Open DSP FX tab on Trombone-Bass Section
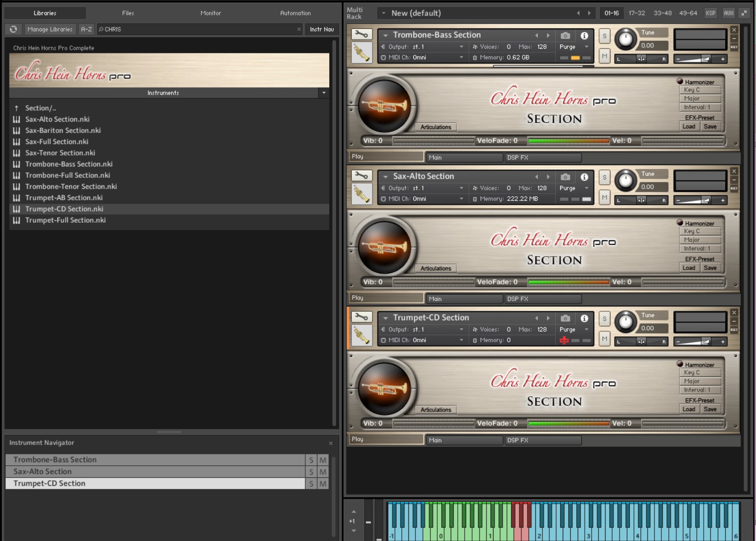The width and height of the screenshot is (756, 541). coord(543,157)
